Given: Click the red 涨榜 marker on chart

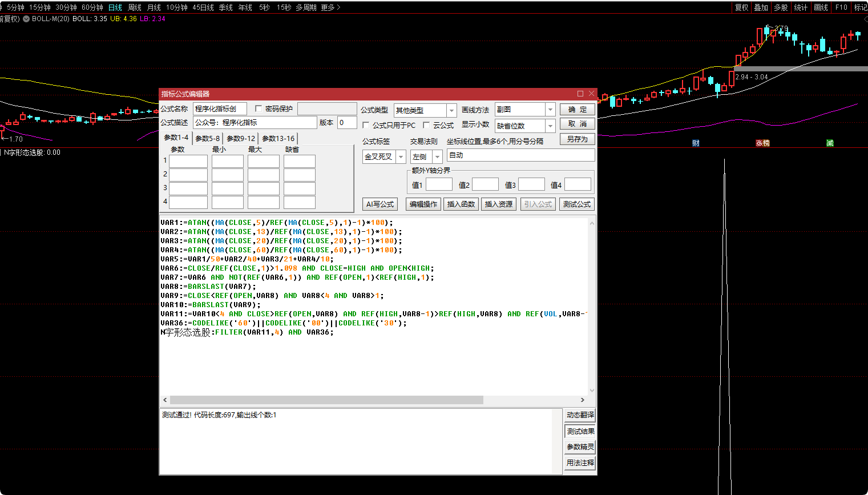Looking at the screenshot, I should pyautogui.click(x=762, y=143).
